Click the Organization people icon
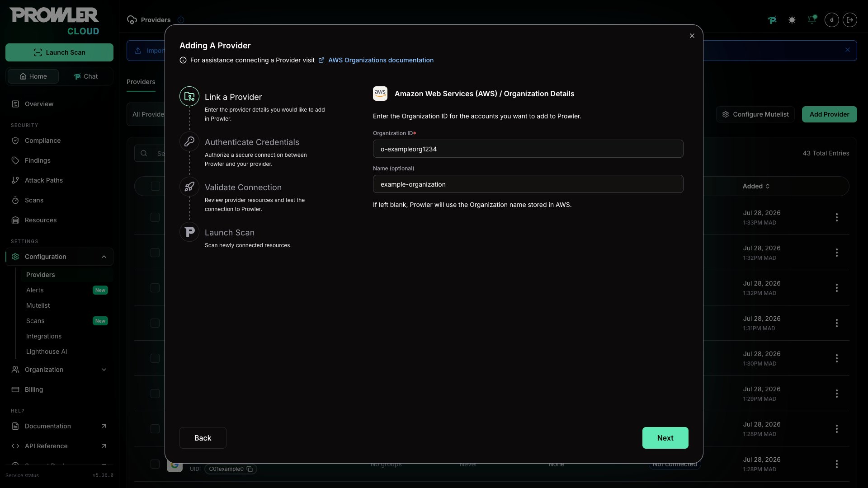This screenshot has width=868, height=488. 15,370
